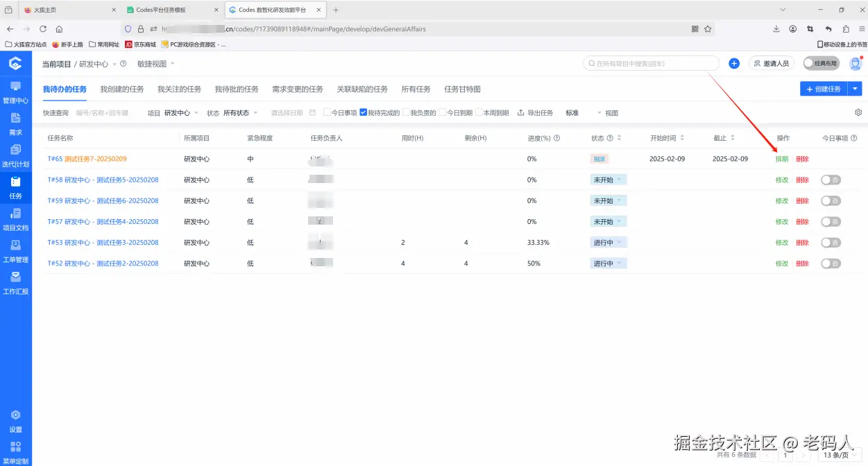Image resolution: width=868 pixels, height=466 pixels.
Task: Click the 请选择日期 date input
Action: coord(288,112)
